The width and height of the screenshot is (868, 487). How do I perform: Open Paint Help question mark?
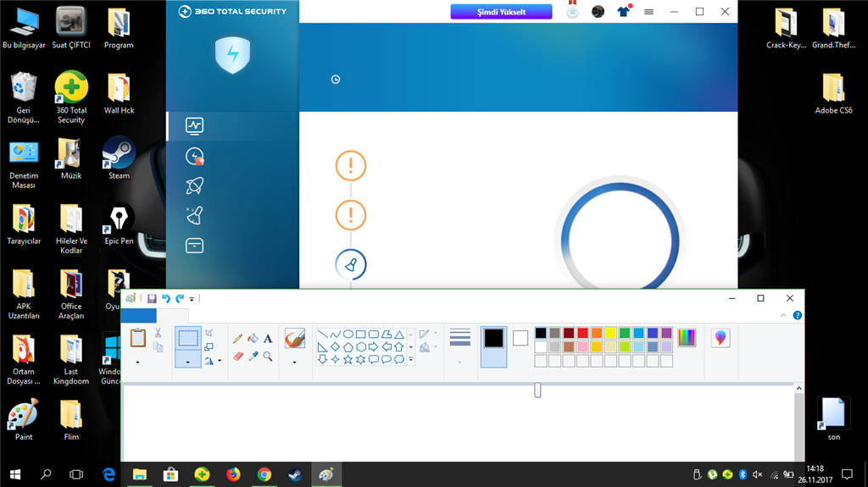coord(797,315)
